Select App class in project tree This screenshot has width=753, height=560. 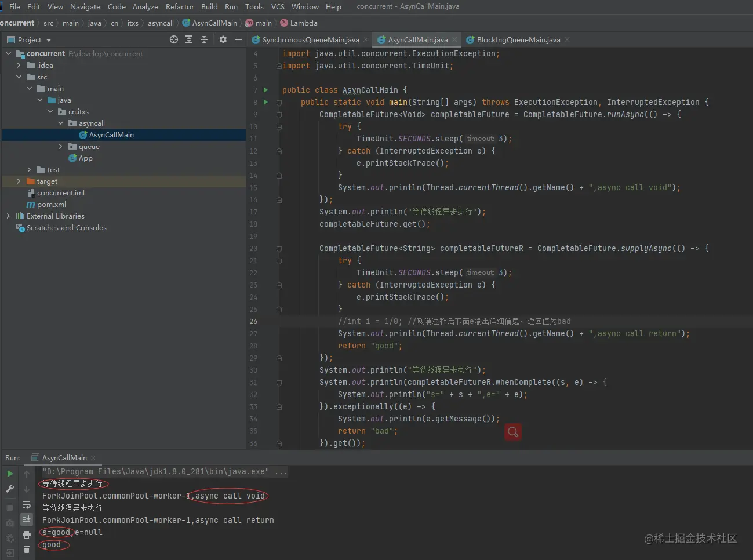pyautogui.click(x=85, y=158)
